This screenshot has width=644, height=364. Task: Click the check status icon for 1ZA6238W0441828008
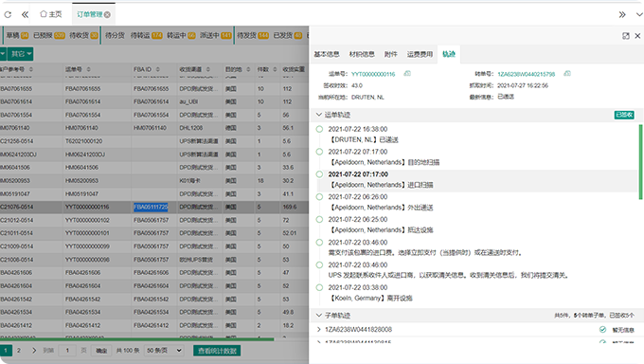pyautogui.click(x=602, y=330)
